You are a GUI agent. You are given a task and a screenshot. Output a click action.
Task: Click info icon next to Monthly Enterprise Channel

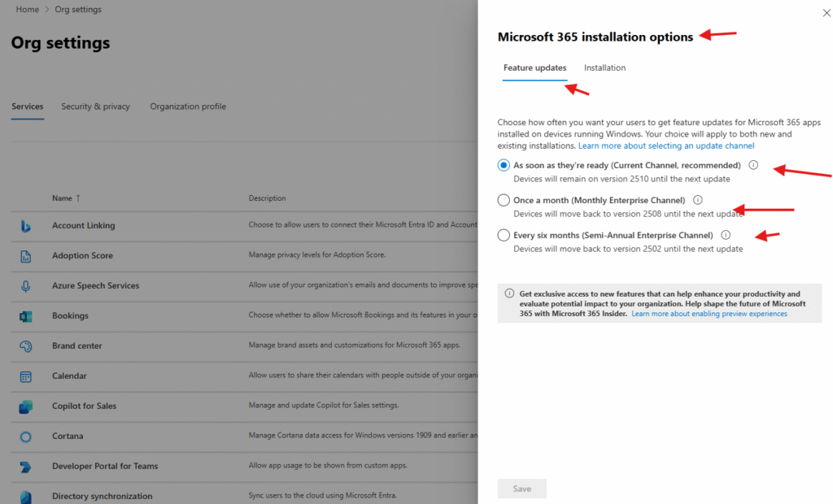[x=697, y=200]
